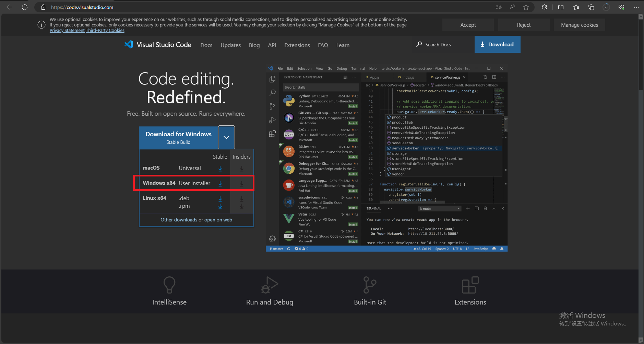Click the blue Download button in header
Screen dimensions: 644x344
[x=497, y=44]
